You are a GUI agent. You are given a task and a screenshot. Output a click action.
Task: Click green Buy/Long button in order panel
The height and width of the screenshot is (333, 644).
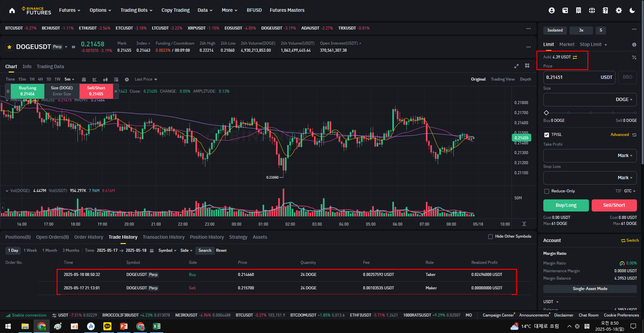click(x=566, y=205)
